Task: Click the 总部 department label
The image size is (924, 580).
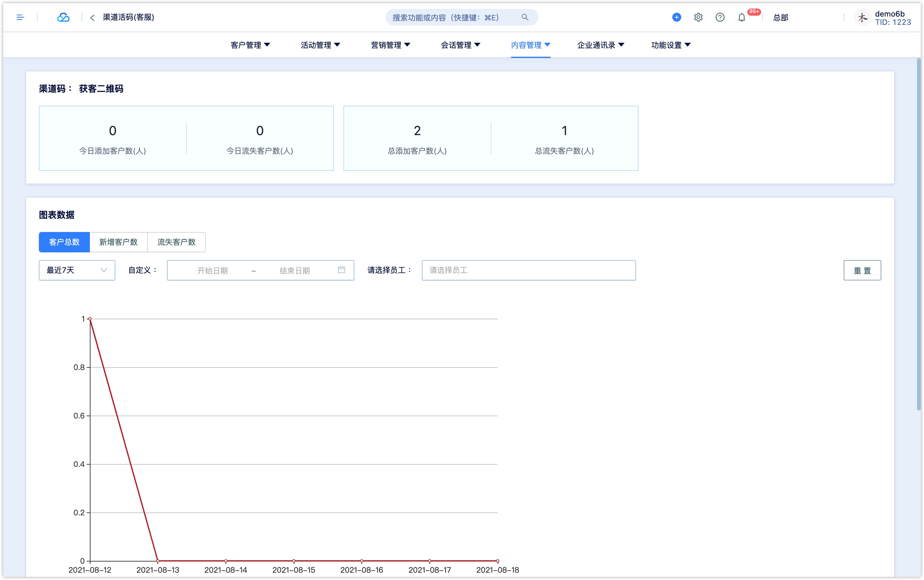Action: tap(781, 18)
